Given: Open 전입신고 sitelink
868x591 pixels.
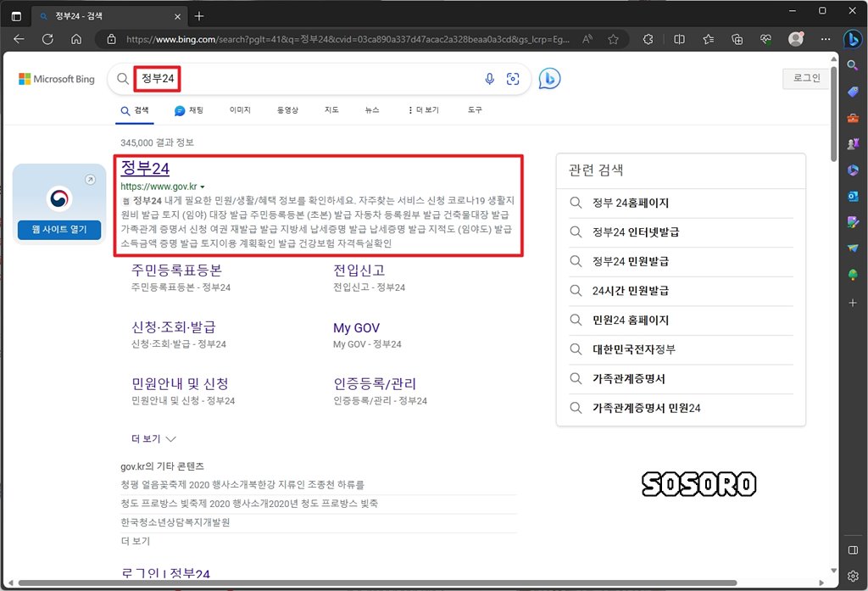Looking at the screenshot, I should pos(359,270).
